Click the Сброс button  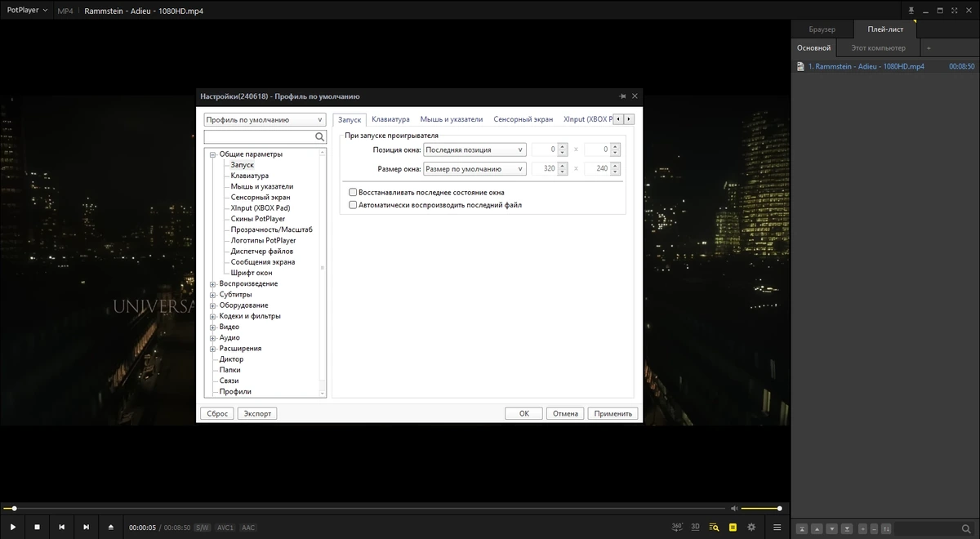(x=217, y=413)
